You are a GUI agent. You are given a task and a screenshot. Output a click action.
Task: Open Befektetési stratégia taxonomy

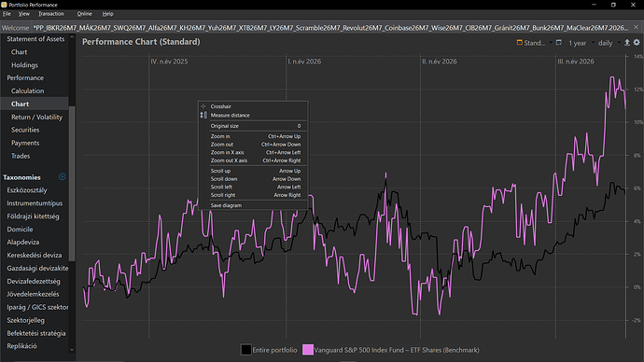(x=36, y=333)
